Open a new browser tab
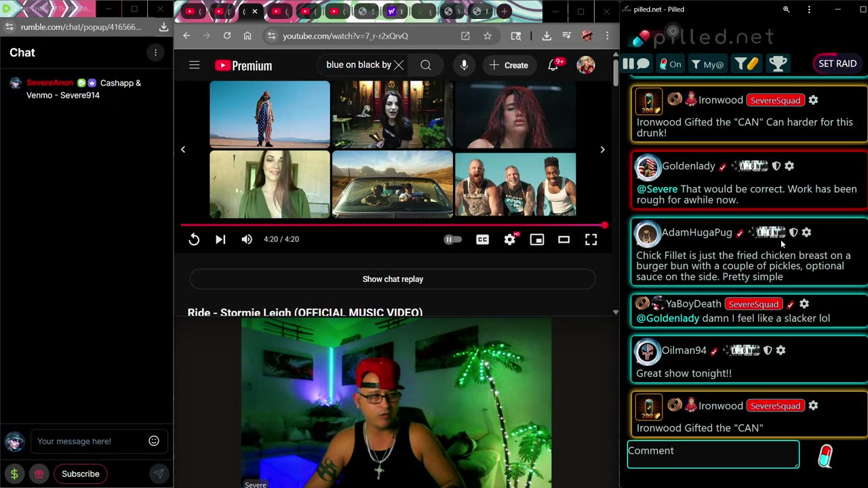Screen dimensions: 868x488 [x=504, y=12]
